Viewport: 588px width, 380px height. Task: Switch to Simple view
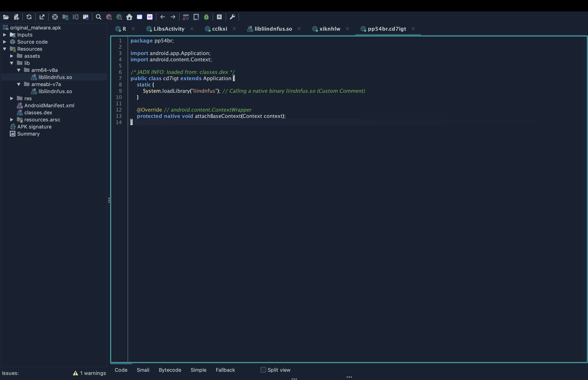[x=198, y=370]
